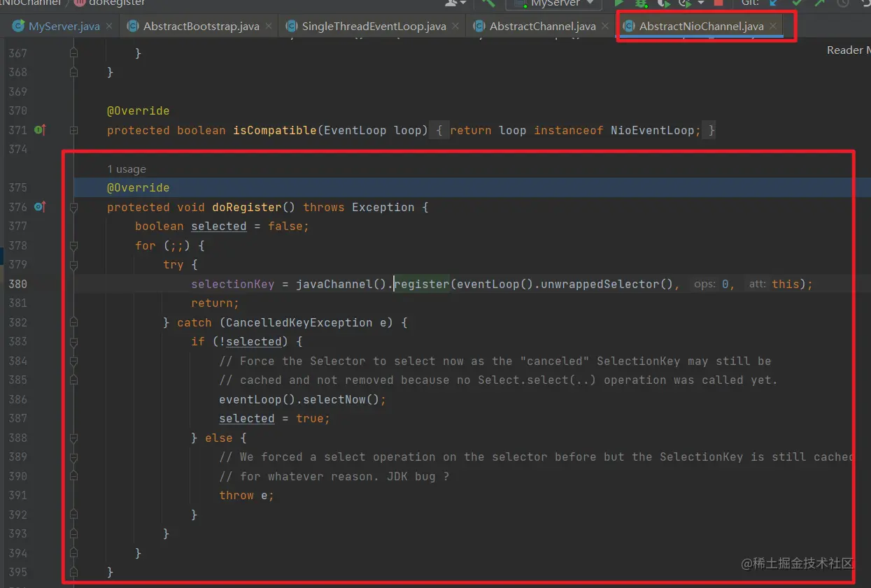871x588 pixels.
Task: Click the red Stop icon in toolbar
Action: tap(718, 3)
